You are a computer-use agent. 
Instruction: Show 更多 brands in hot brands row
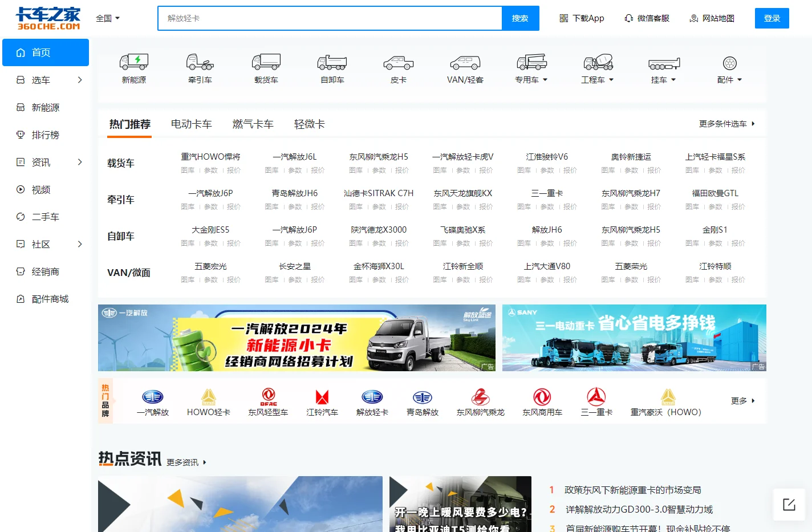click(x=743, y=401)
